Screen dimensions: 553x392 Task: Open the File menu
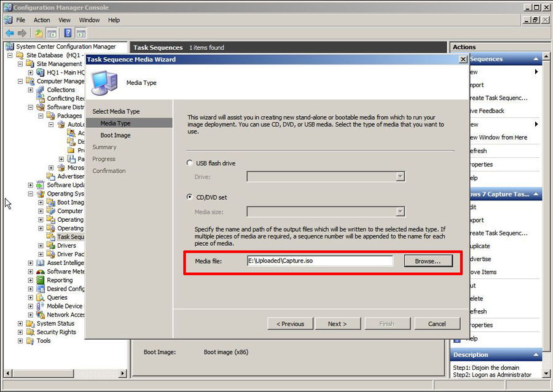20,20
